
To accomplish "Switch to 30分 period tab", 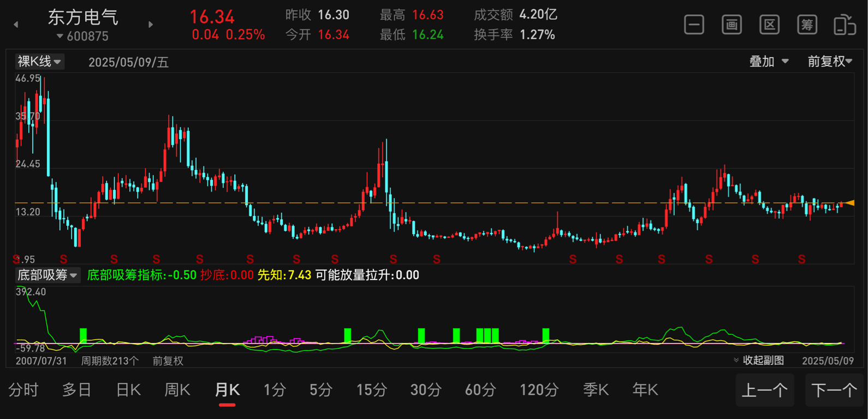I will point(426,390).
